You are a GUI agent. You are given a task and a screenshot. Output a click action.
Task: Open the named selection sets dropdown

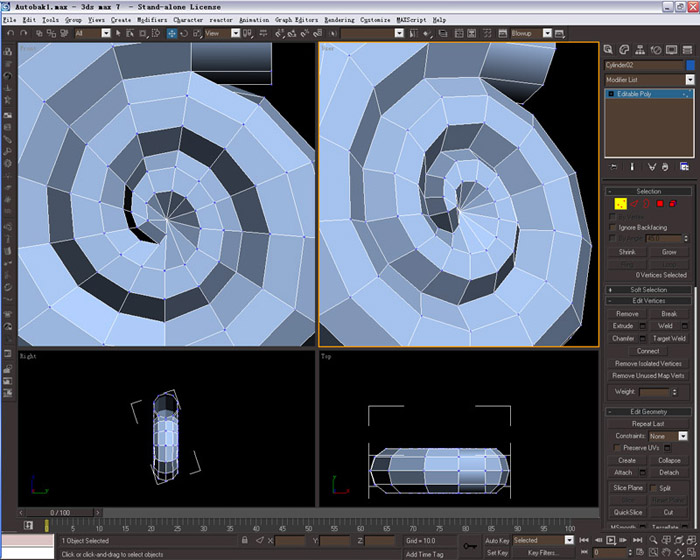pyautogui.click(x=399, y=33)
